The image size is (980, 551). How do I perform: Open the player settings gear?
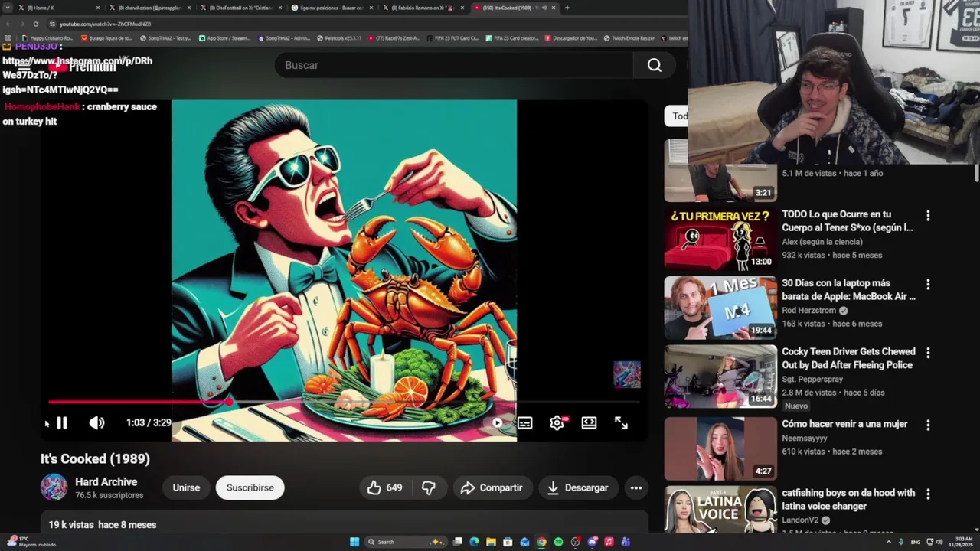pyautogui.click(x=557, y=422)
